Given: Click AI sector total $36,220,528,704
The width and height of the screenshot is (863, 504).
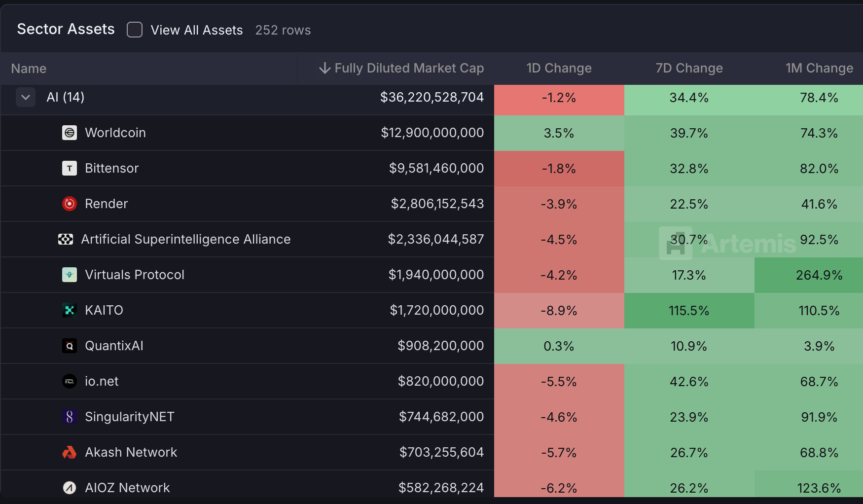Looking at the screenshot, I should pos(432,97).
